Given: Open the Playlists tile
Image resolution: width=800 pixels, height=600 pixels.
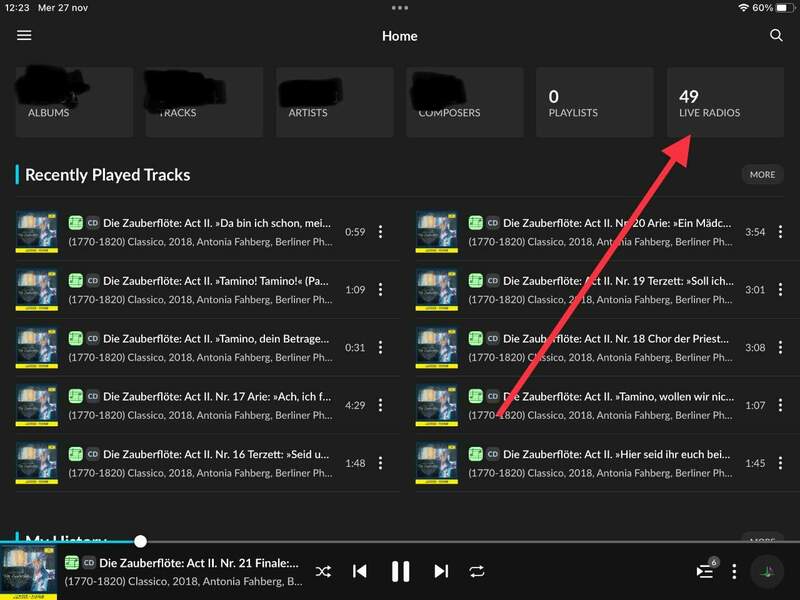Looking at the screenshot, I should tap(594, 102).
